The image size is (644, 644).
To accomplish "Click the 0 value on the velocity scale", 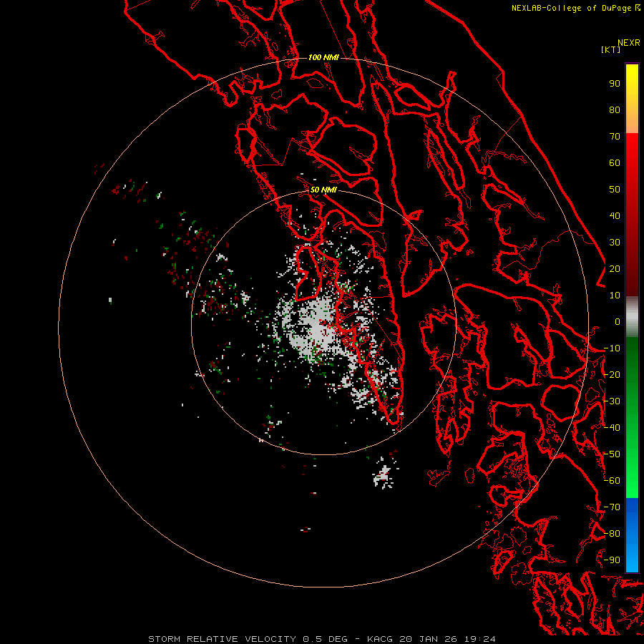I will pos(618,322).
